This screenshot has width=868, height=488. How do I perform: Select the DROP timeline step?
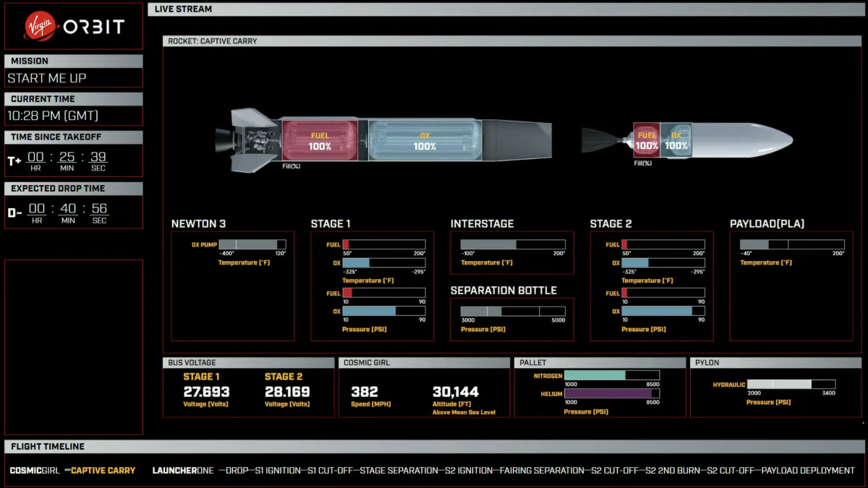tap(237, 471)
